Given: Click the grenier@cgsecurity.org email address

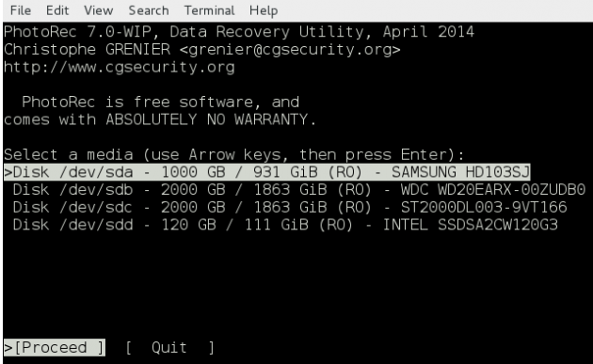Looking at the screenshot, I should (290, 50).
